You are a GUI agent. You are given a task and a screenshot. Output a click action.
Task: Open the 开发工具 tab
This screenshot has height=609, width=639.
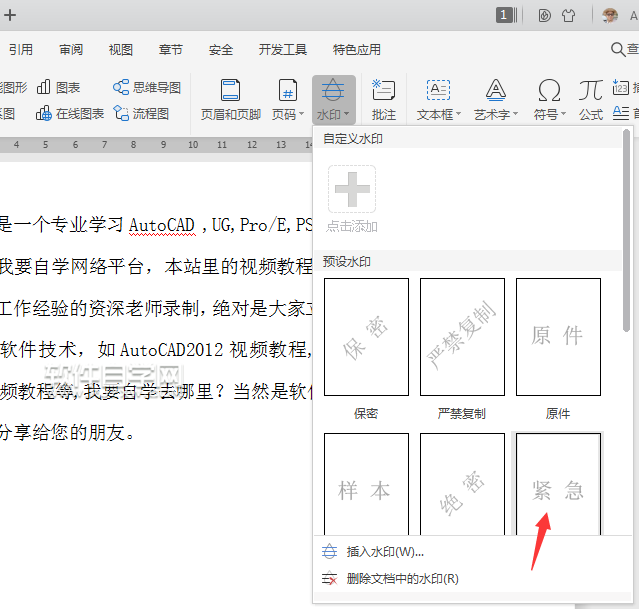click(x=282, y=50)
